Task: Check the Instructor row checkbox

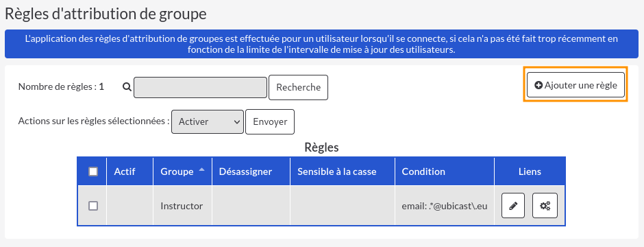Action: [x=93, y=206]
